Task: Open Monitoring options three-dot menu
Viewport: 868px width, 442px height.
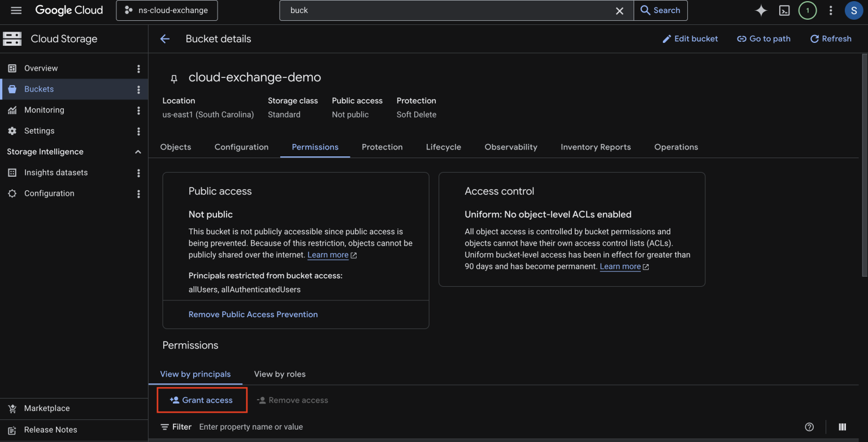Action: 138,110
